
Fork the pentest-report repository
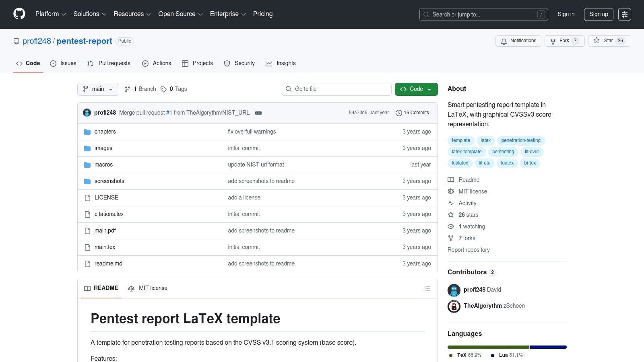pos(564,41)
